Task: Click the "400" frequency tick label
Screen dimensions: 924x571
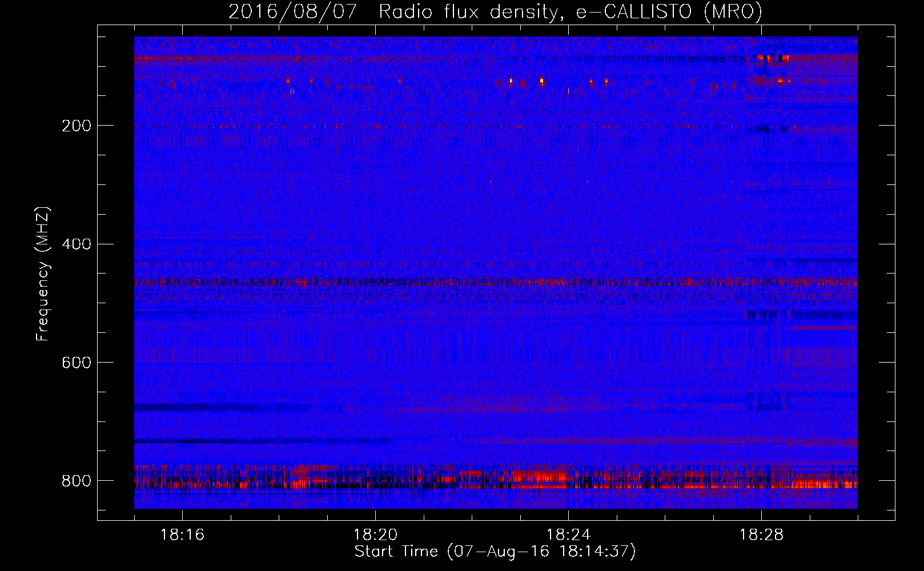Action: pos(77,244)
